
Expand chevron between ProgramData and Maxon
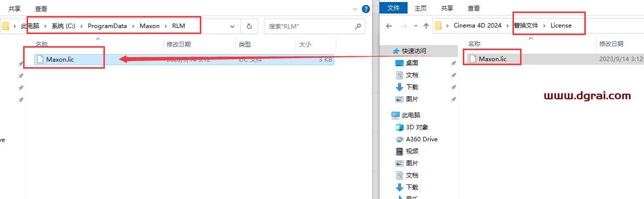pos(134,26)
